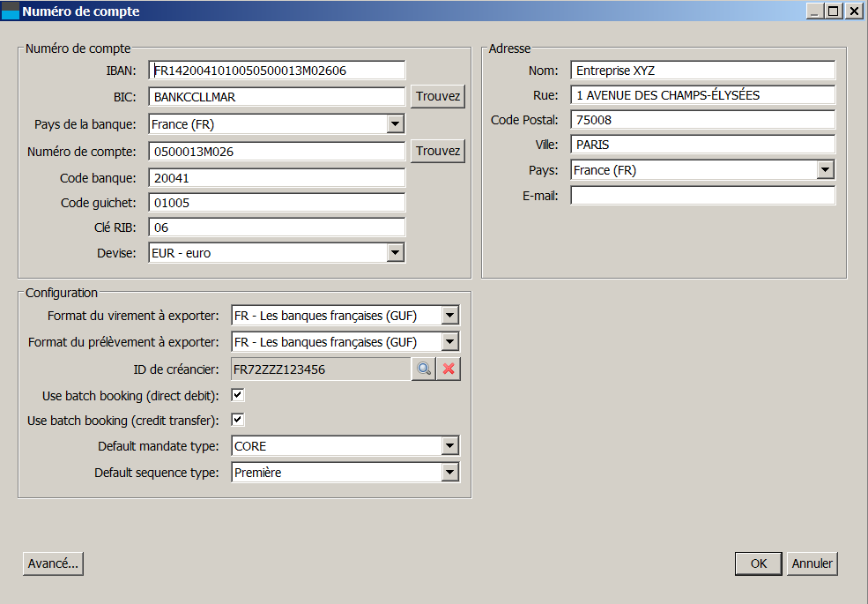
Task: Toggle Use batch booking (direct debit) checkbox
Action: [x=238, y=395]
